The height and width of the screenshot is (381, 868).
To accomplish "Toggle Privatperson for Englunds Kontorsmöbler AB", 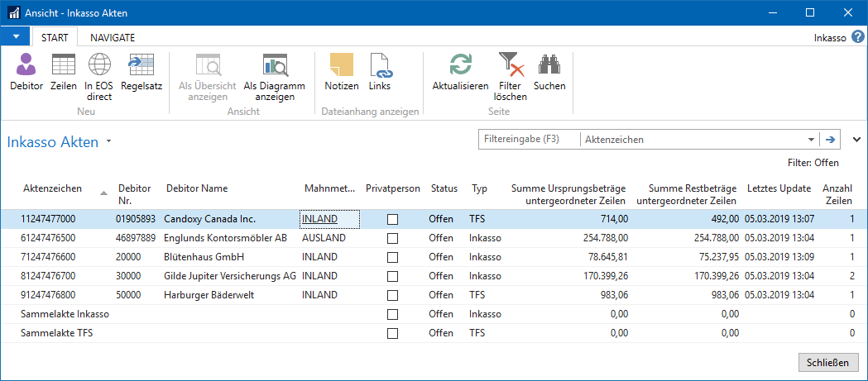I will pyautogui.click(x=392, y=238).
